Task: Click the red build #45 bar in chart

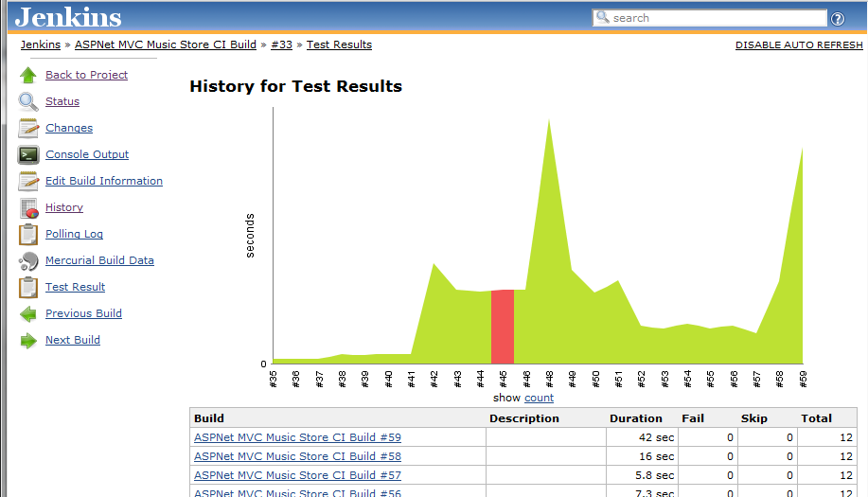Action: 503,328
